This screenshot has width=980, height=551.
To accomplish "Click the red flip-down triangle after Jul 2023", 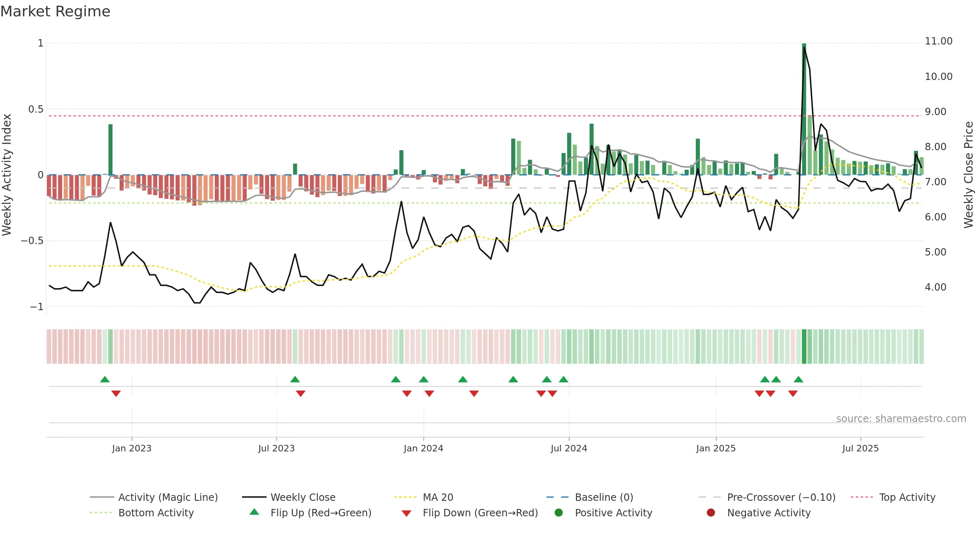I will pos(301,393).
